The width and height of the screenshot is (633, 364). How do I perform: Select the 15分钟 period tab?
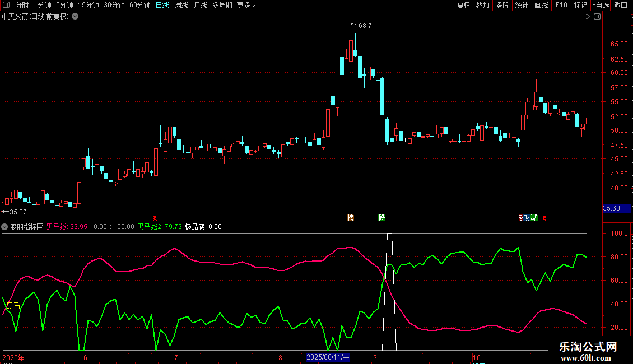(89, 5)
